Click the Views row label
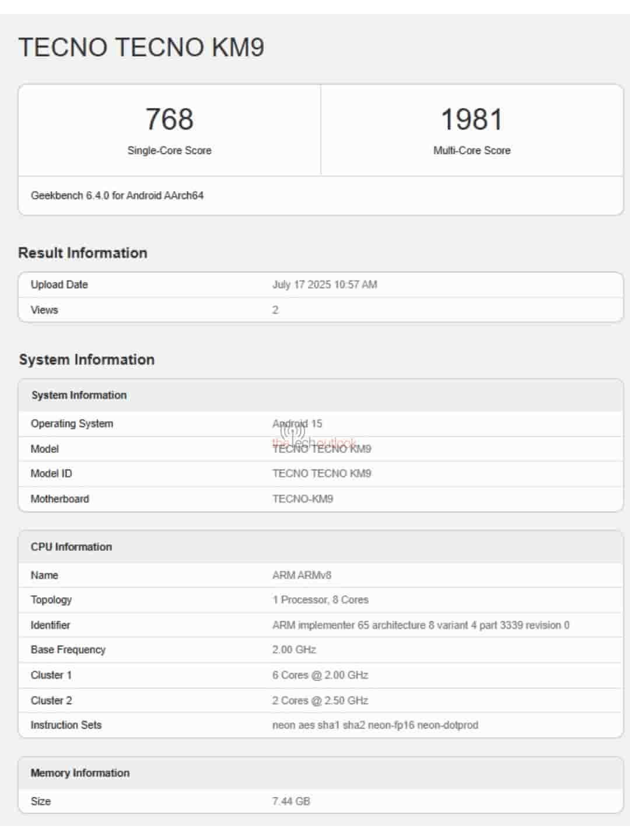Viewport: 630px width, 840px height. click(44, 310)
